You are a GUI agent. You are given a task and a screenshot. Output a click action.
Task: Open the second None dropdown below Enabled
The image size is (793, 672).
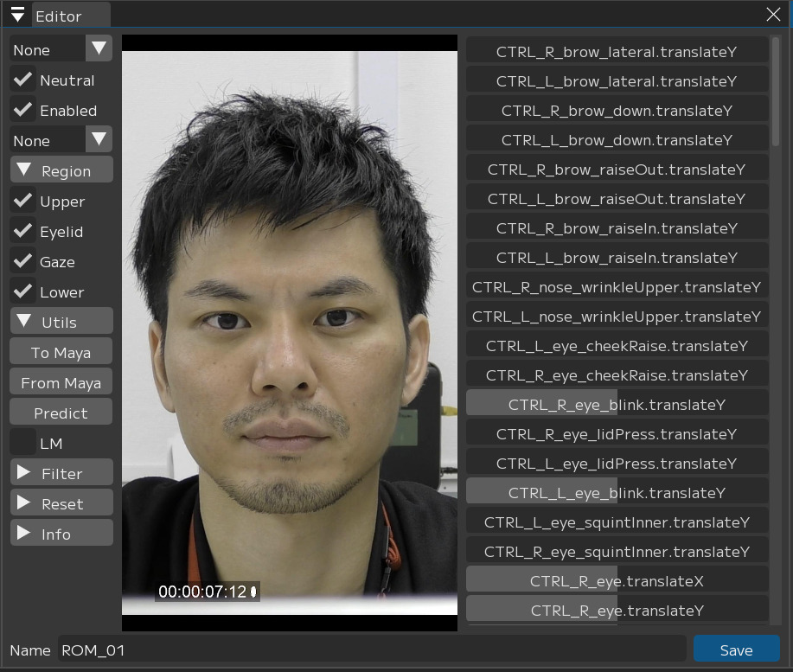[x=61, y=140]
